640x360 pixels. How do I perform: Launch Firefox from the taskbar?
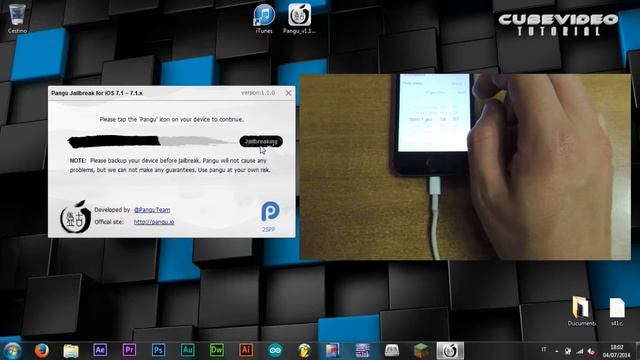(x=42, y=351)
